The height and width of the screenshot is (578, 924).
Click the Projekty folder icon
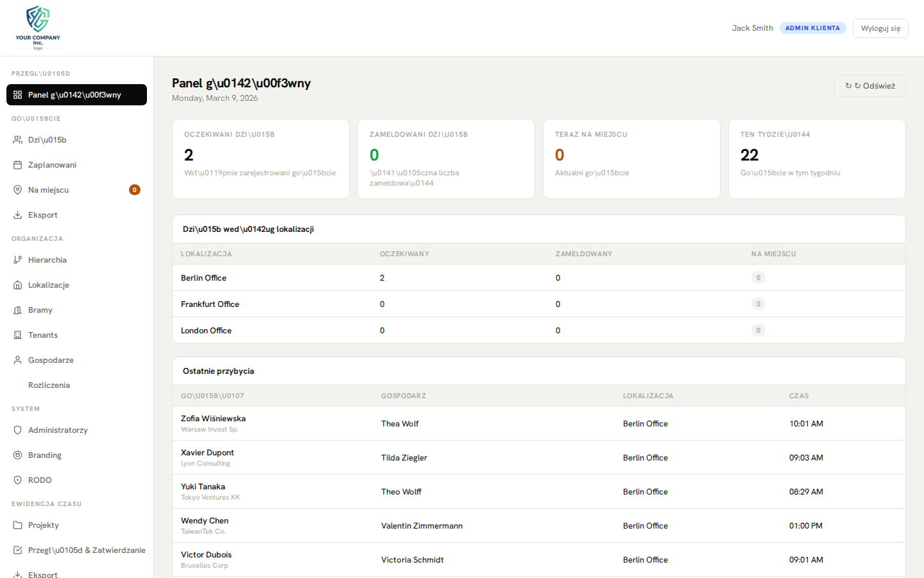click(x=18, y=525)
